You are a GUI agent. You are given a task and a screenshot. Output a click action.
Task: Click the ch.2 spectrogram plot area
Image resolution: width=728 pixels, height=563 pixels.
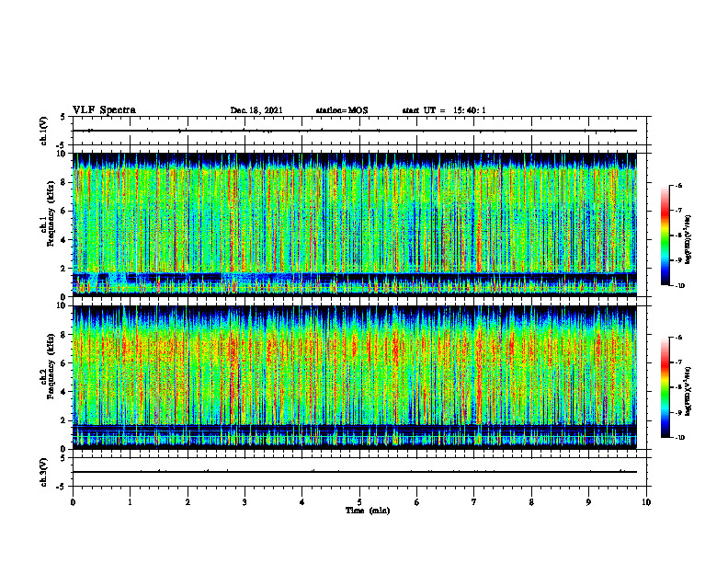pyautogui.click(x=355, y=377)
